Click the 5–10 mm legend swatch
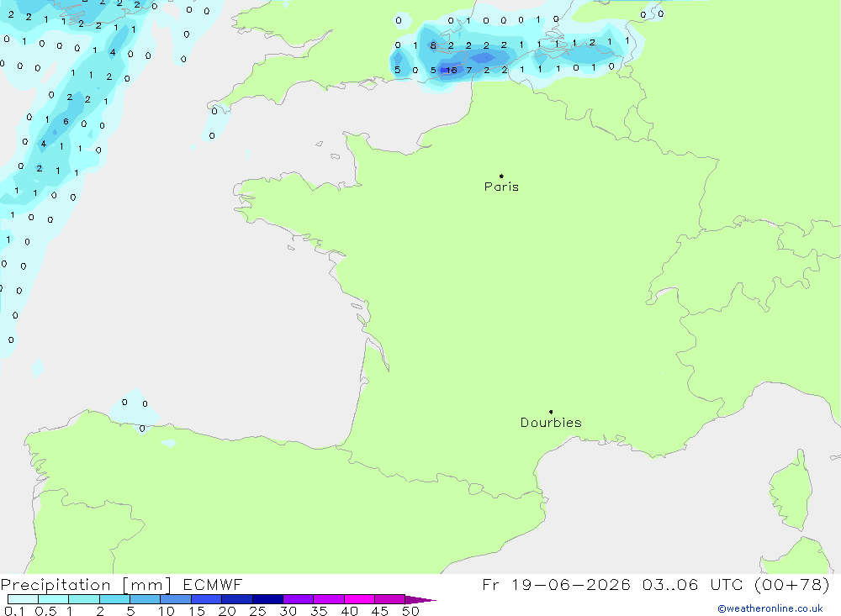The height and width of the screenshot is (616, 841). pos(145,599)
